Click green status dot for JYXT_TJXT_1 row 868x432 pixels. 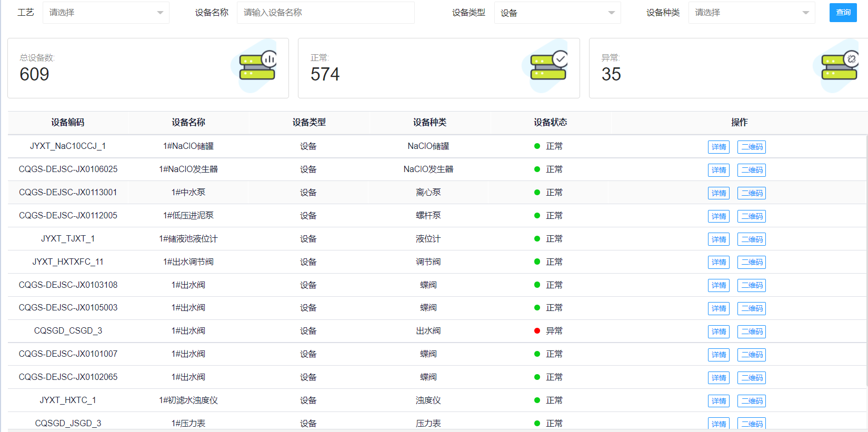pyautogui.click(x=537, y=239)
